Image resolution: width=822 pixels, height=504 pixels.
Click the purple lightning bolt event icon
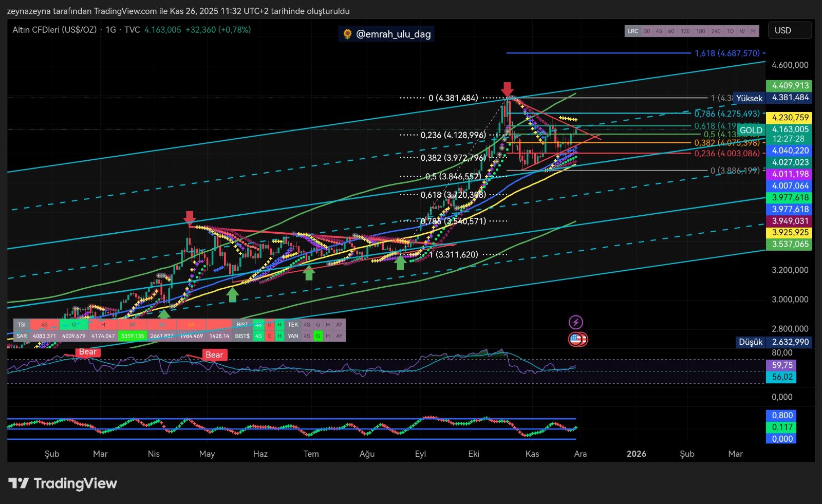click(x=576, y=322)
